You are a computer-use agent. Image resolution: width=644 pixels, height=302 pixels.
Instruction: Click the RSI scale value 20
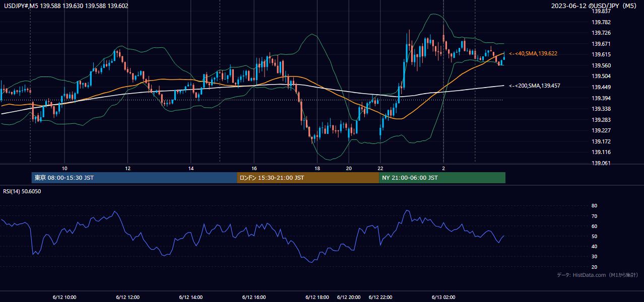click(x=595, y=267)
